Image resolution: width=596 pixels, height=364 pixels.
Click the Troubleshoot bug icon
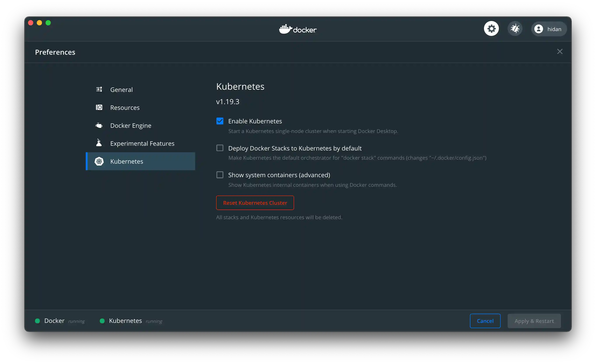(x=515, y=28)
